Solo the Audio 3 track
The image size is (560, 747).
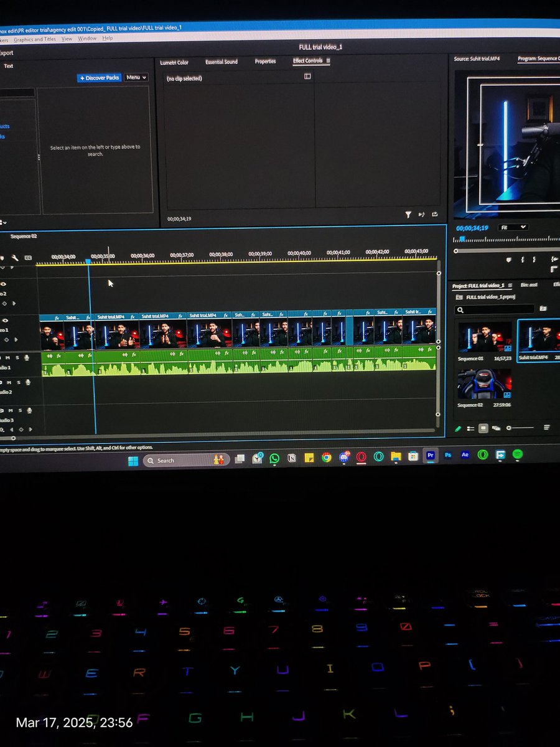(20, 410)
